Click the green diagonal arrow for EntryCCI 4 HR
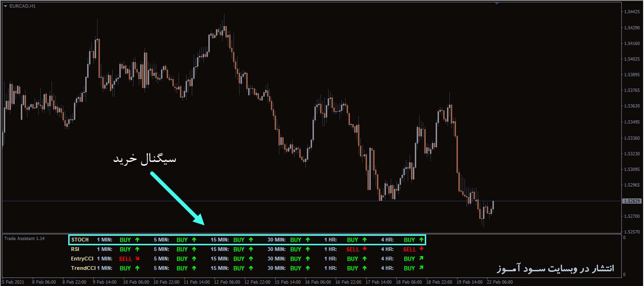The height and width of the screenshot is (286, 644). click(x=421, y=259)
